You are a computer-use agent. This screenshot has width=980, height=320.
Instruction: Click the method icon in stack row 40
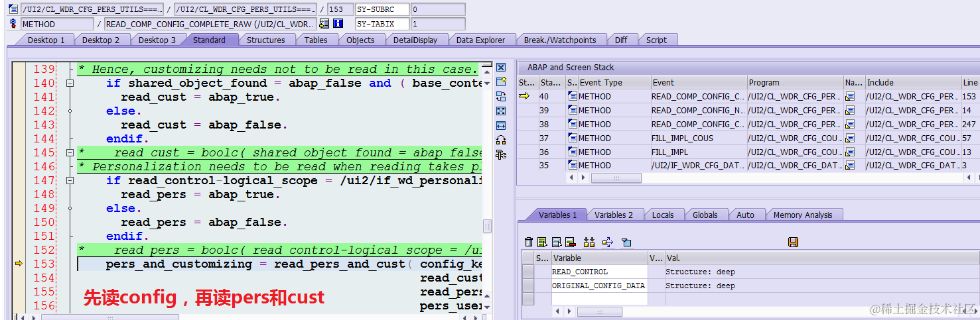[x=573, y=96]
